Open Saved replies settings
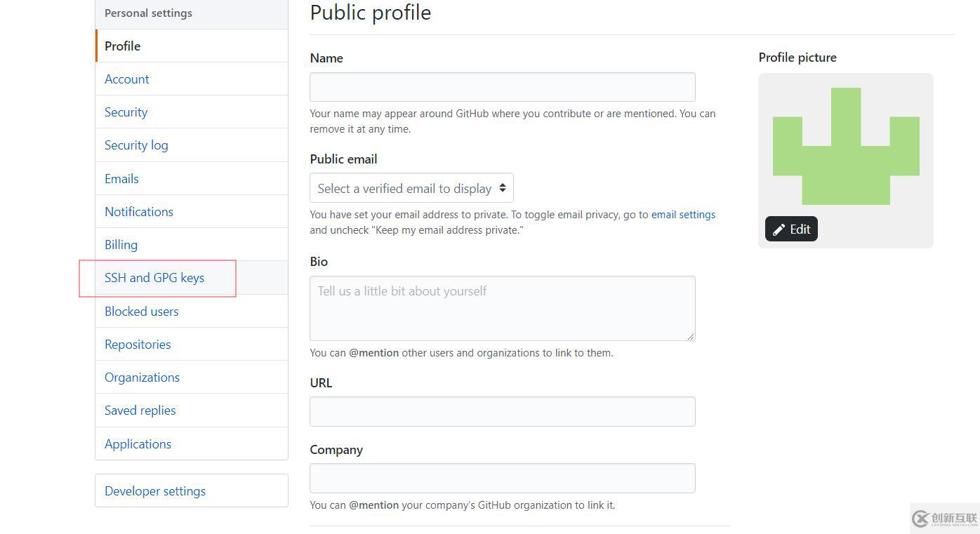Viewport: 980px width, 534px height. pyautogui.click(x=192, y=410)
